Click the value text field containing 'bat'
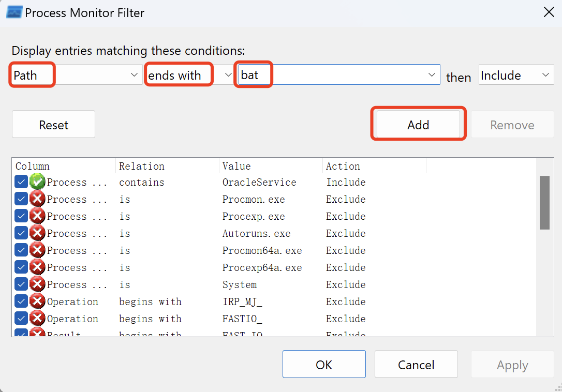The width and height of the screenshot is (562, 392). tap(331, 75)
